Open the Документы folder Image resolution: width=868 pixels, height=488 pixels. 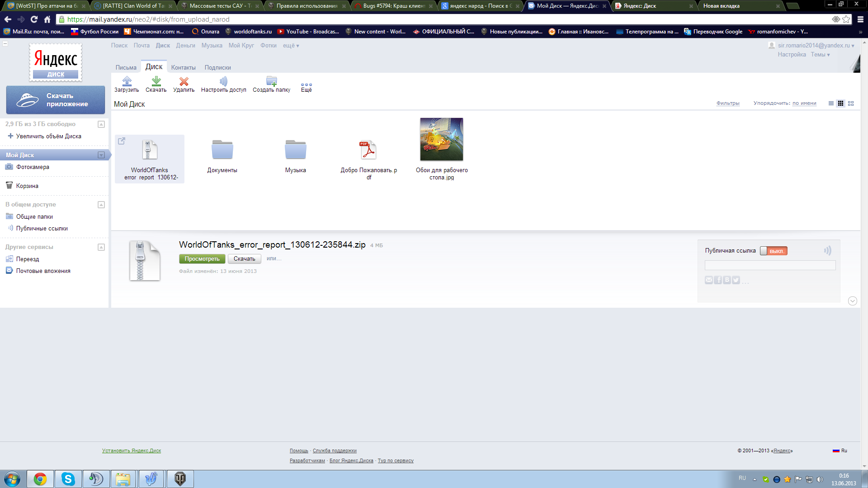(222, 156)
